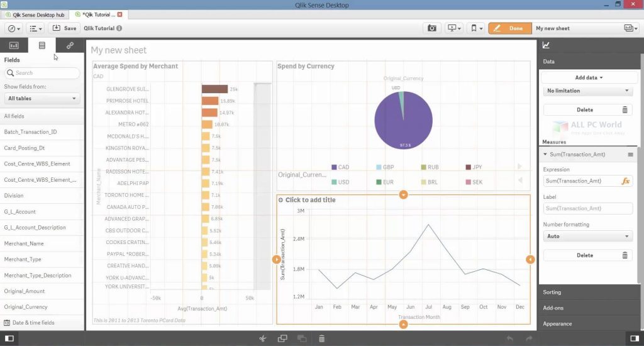Image resolution: width=644 pixels, height=346 pixels.
Task: Click the Expression input field
Action: click(x=582, y=181)
